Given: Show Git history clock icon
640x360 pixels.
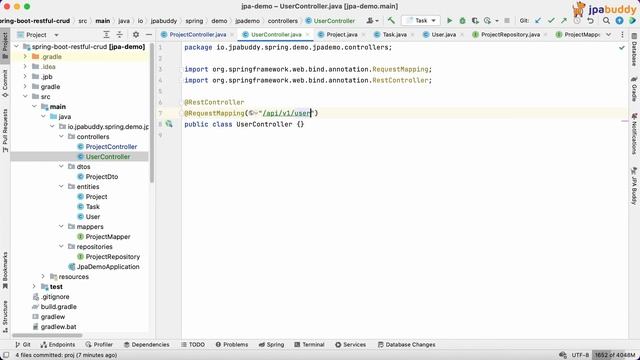Looking at the screenshot, I should (577, 20).
